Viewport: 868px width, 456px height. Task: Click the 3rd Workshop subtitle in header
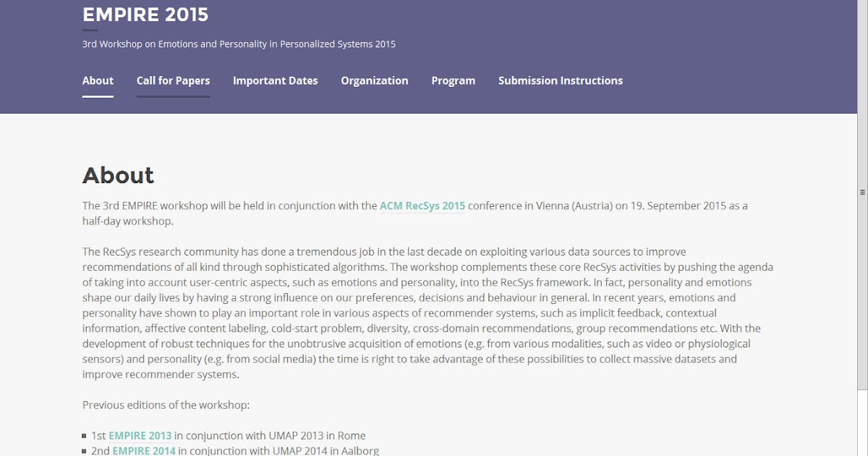pyautogui.click(x=239, y=44)
